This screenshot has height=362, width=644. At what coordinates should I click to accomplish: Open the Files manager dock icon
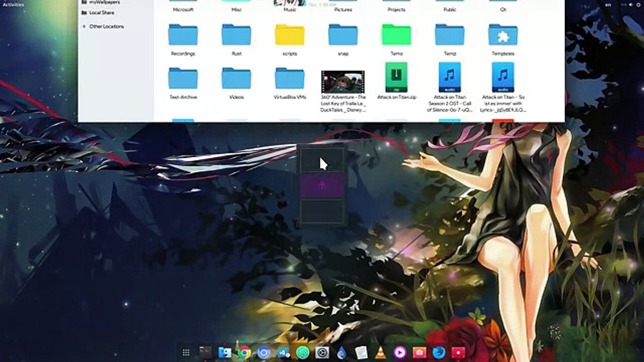coord(225,353)
